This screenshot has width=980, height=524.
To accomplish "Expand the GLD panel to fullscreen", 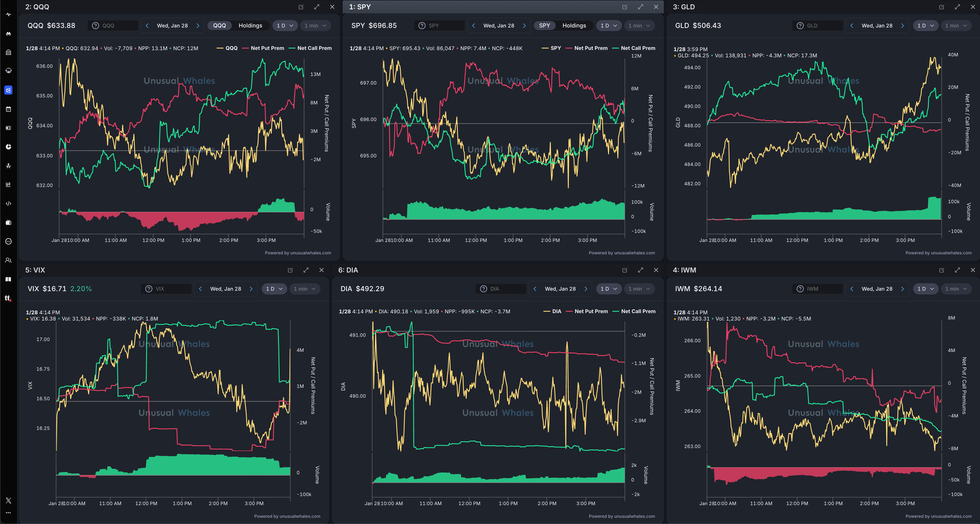I will pyautogui.click(x=957, y=7).
